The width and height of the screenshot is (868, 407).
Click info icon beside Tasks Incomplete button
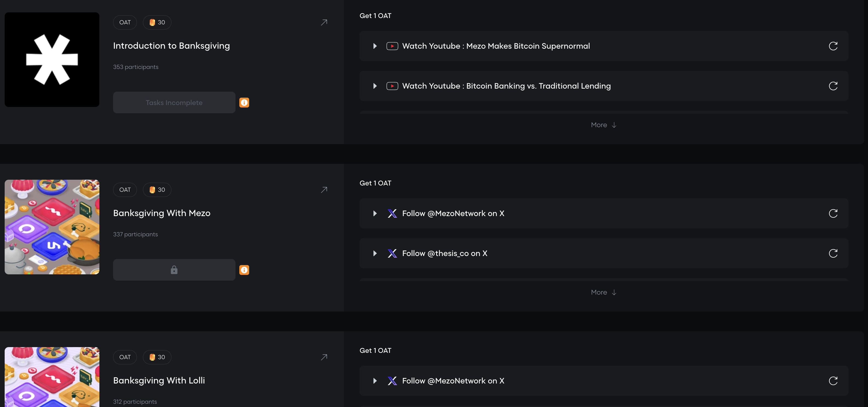244,103
